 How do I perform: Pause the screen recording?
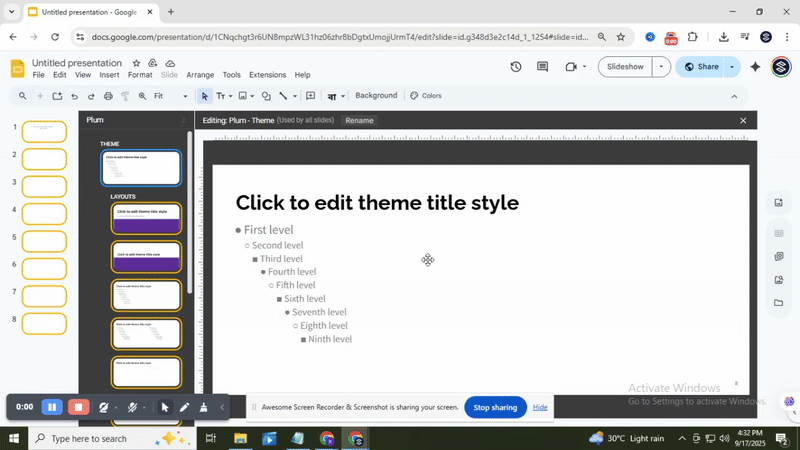(x=52, y=407)
